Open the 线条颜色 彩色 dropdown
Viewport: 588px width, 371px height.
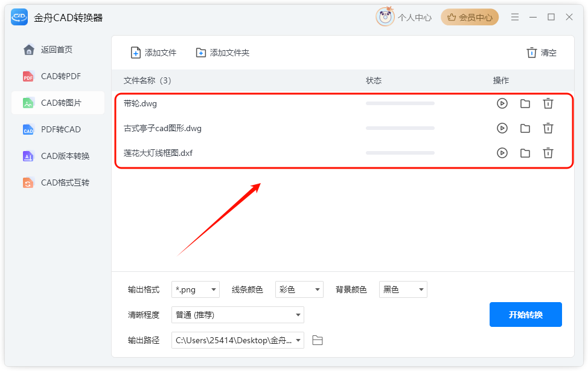[x=299, y=289]
